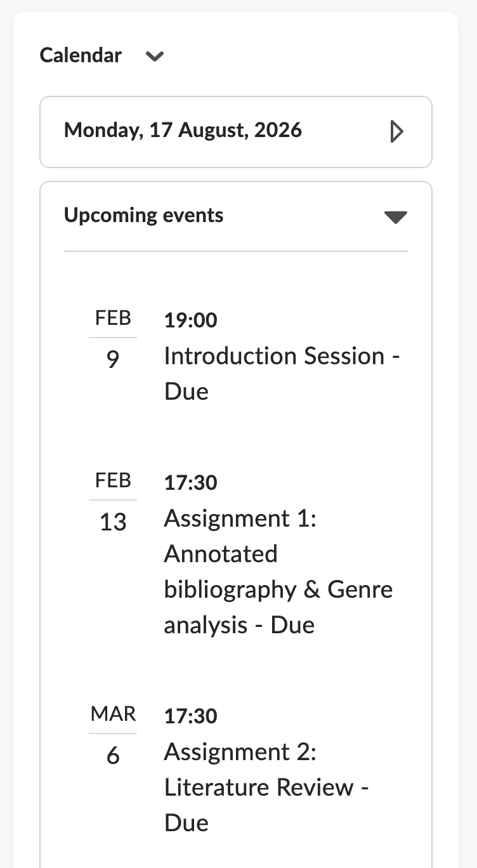Click the date selector box border area
The width and height of the screenshot is (477, 868).
[236, 132]
